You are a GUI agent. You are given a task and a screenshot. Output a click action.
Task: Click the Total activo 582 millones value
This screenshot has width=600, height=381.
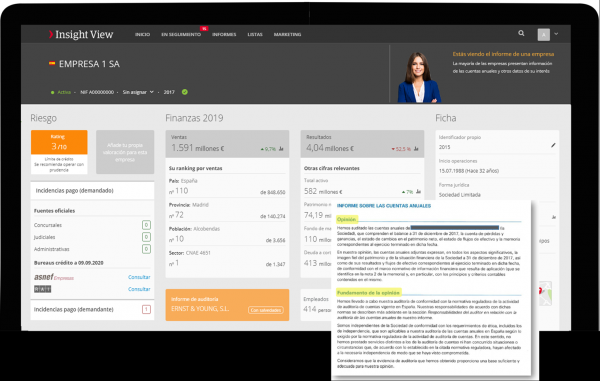(x=323, y=191)
